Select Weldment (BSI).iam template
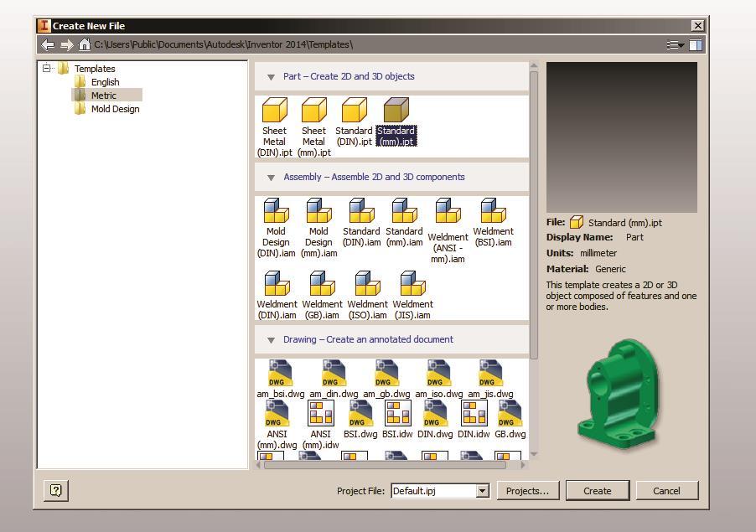Screen dimensions: 756x532 point(493,222)
